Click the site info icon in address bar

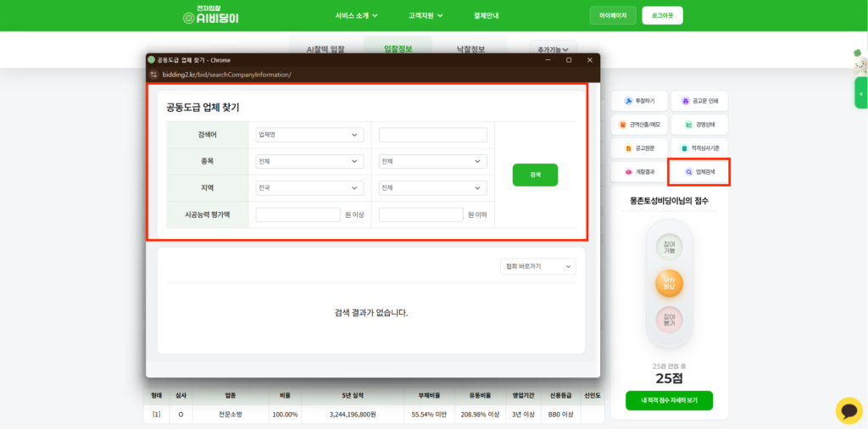click(153, 75)
